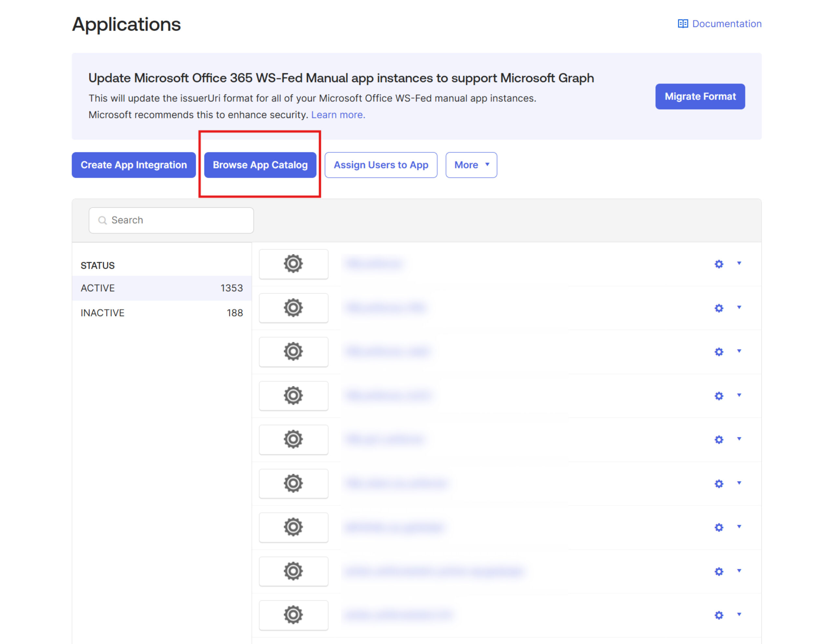Expand actions arrow for last visible app
834x644 pixels.
coord(739,614)
